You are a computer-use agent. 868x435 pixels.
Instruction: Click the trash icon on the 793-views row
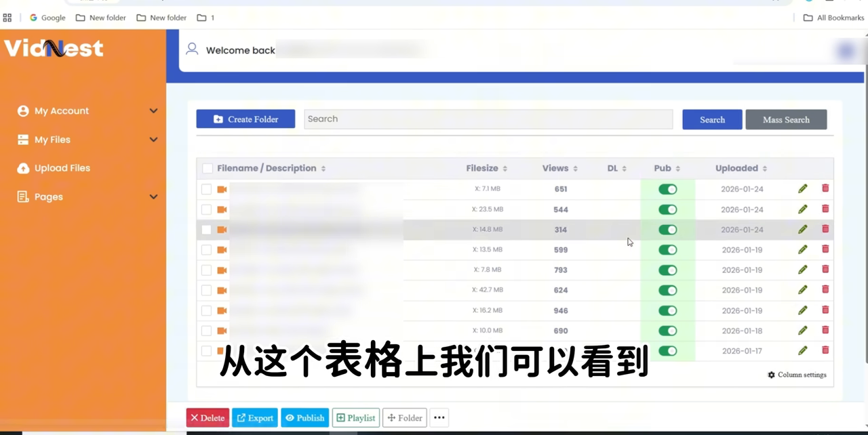coord(825,269)
